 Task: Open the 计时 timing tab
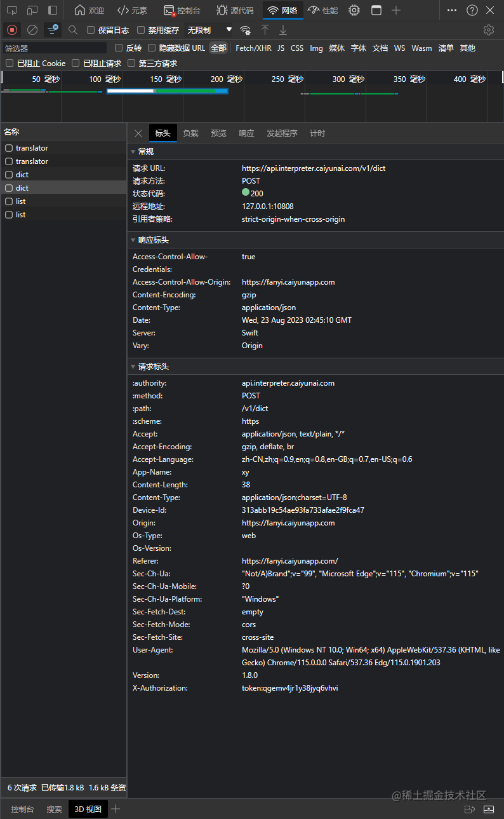[317, 133]
